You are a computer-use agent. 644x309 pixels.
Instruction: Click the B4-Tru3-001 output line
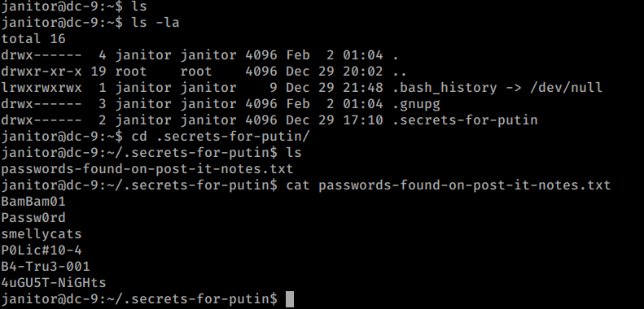[46, 267]
